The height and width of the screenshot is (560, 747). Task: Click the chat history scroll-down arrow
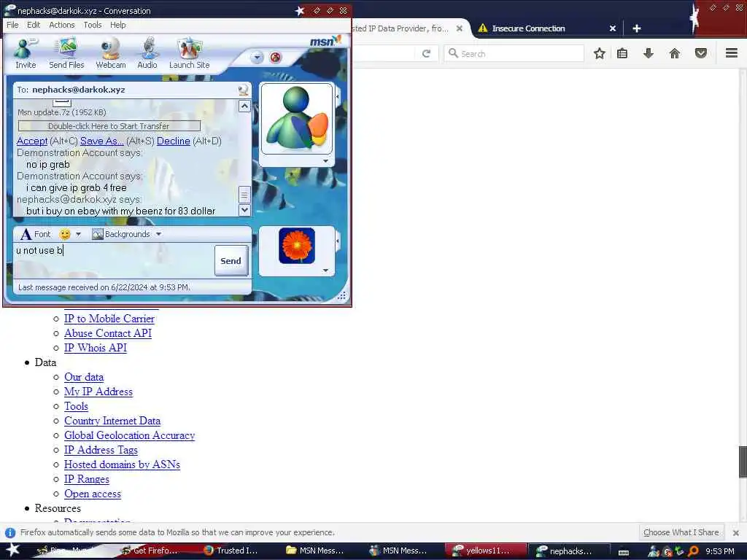244,209
